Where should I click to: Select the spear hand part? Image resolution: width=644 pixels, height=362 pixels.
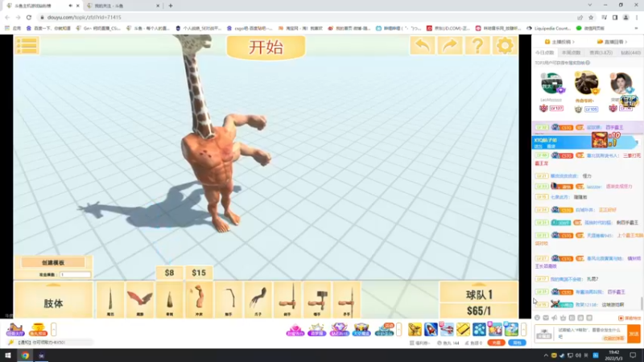coord(347,300)
